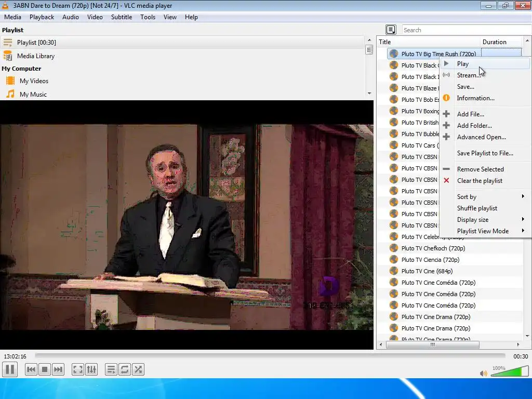Expand the Playlist View Mode submenu

(485, 231)
